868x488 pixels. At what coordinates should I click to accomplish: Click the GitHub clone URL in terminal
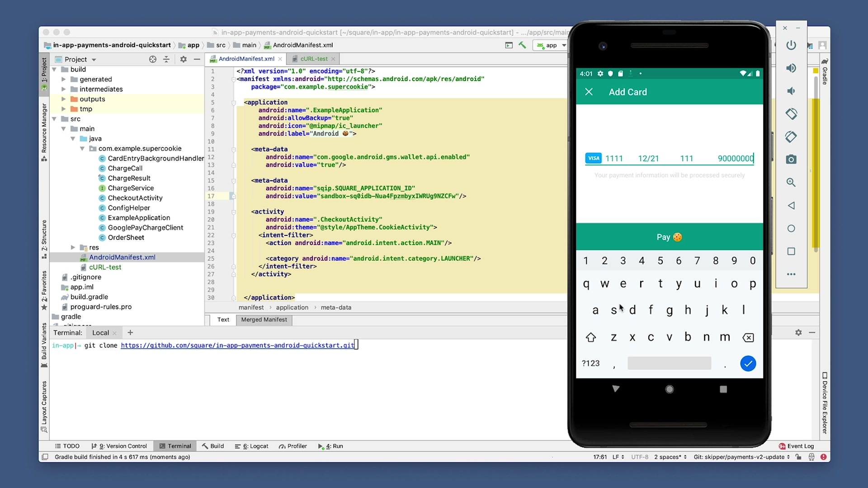tap(237, 345)
